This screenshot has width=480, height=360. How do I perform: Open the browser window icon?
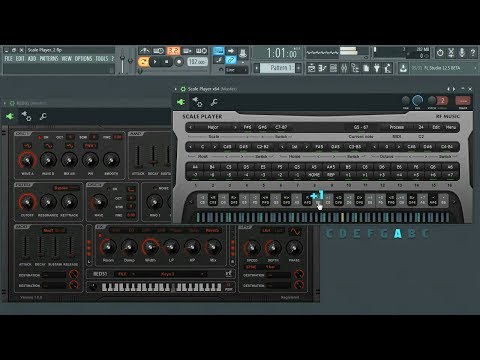tap(355, 68)
